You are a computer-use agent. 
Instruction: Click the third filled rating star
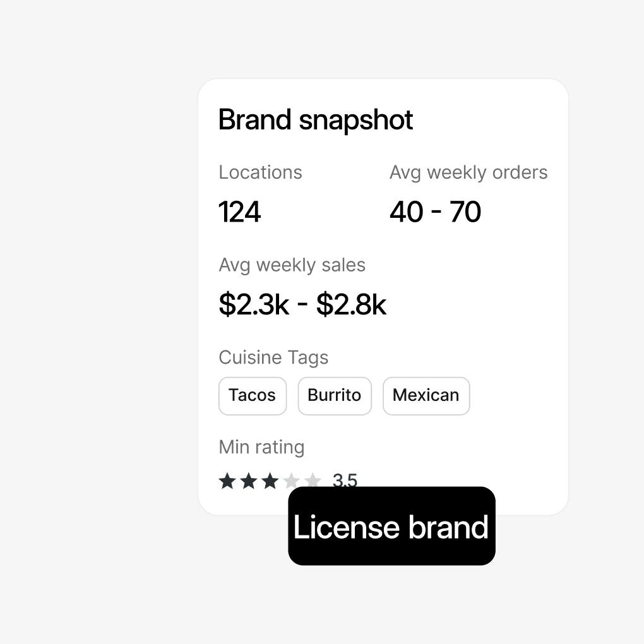point(270,481)
